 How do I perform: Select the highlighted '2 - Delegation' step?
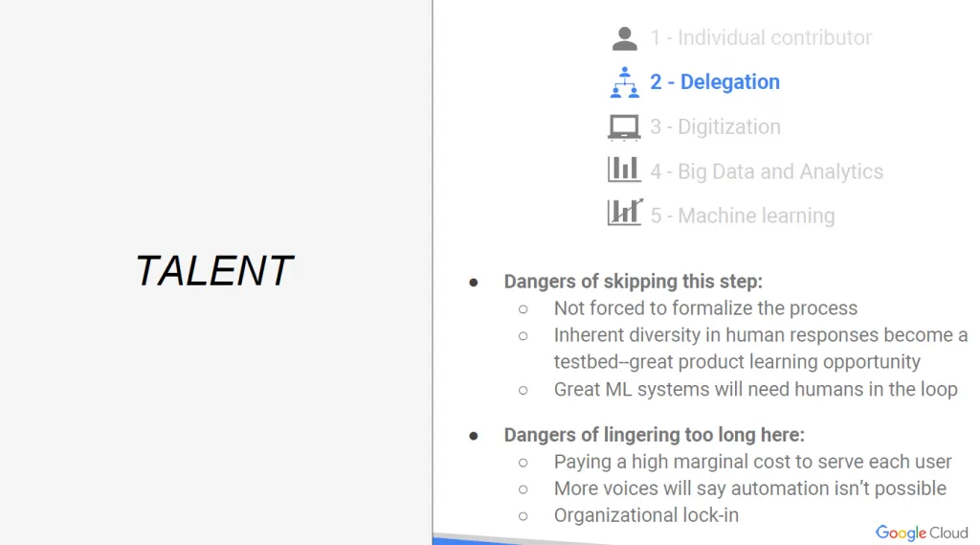[715, 82]
